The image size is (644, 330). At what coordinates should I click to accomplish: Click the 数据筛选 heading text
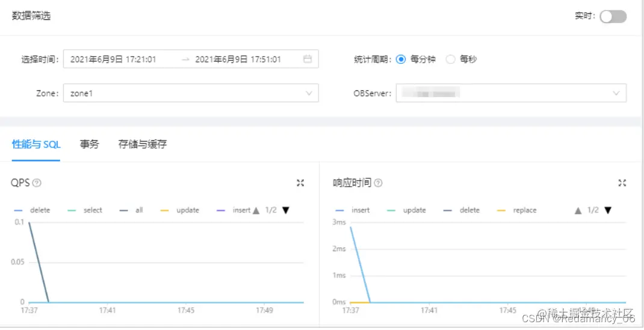(x=31, y=16)
